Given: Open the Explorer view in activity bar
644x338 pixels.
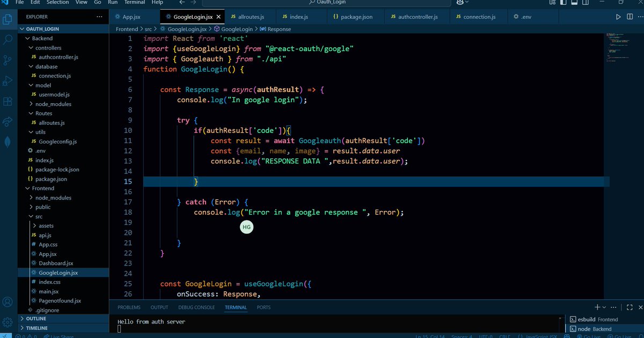Looking at the screenshot, I should coord(8,20).
